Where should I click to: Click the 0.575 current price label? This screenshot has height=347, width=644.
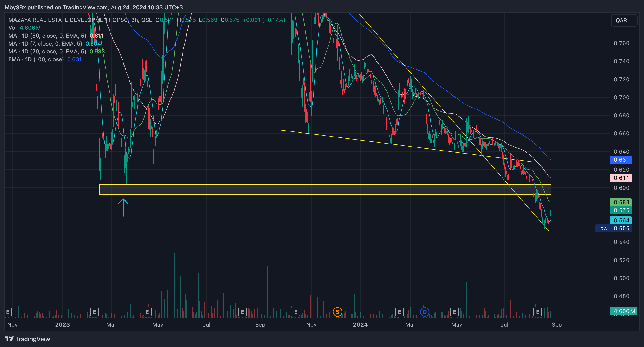click(x=621, y=210)
